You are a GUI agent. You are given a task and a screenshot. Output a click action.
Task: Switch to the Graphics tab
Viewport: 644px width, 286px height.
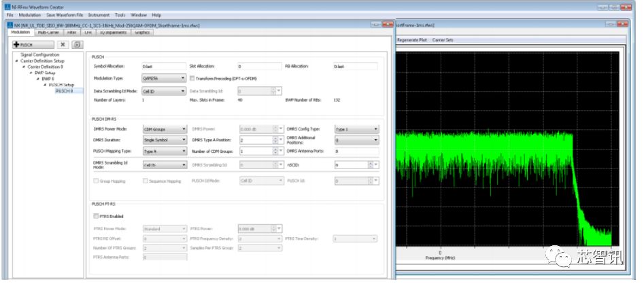click(142, 33)
